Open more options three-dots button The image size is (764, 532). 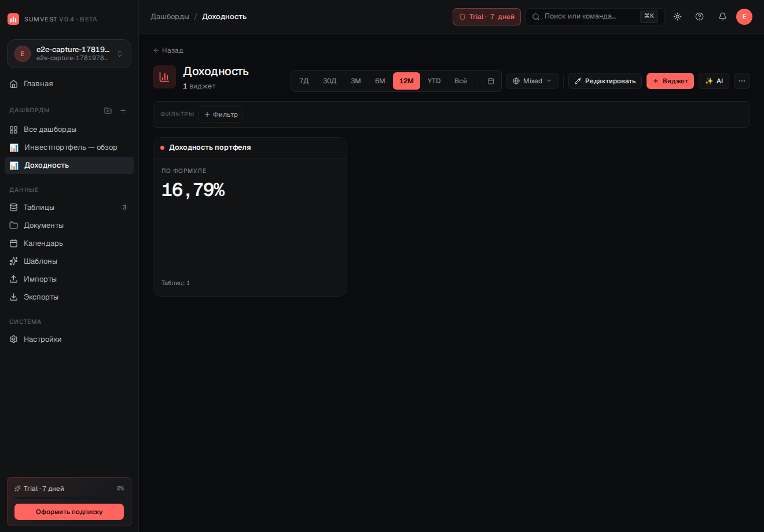(x=742, y=81)
